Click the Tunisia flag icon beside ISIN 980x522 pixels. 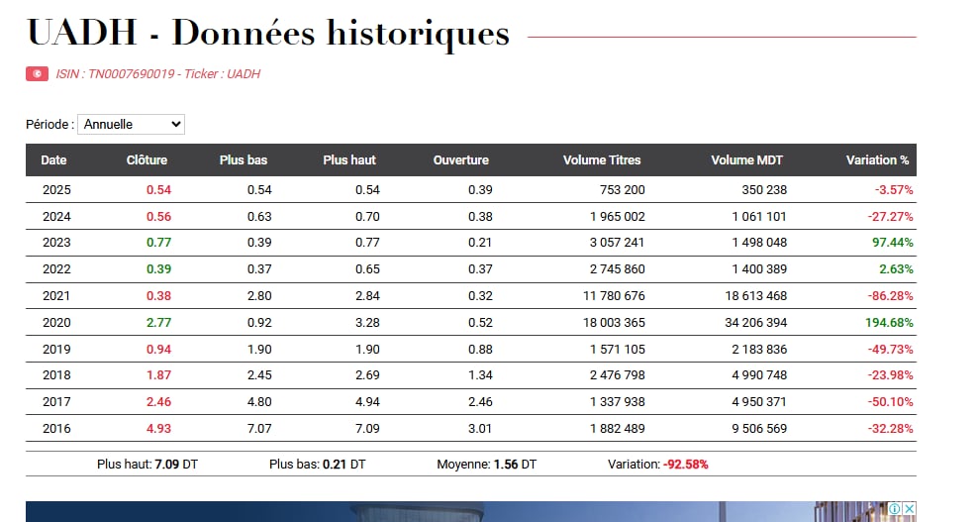pyautogui.click(x=37, y=73)
